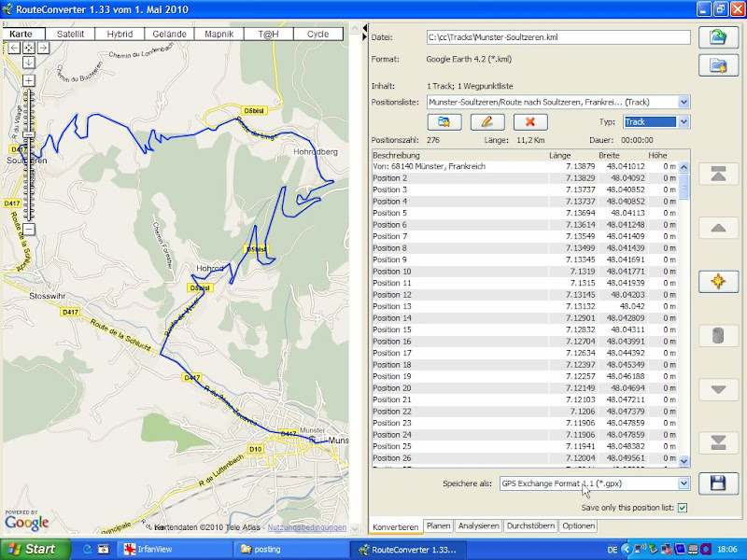Select row Von: 68140 Münster, Frankreich

coord(524,167)
